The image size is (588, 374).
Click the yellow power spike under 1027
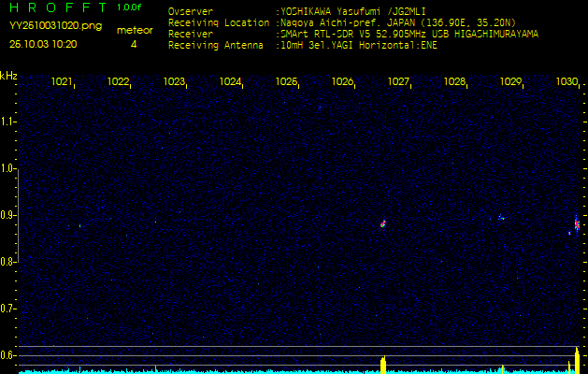[x=382, y=365]
